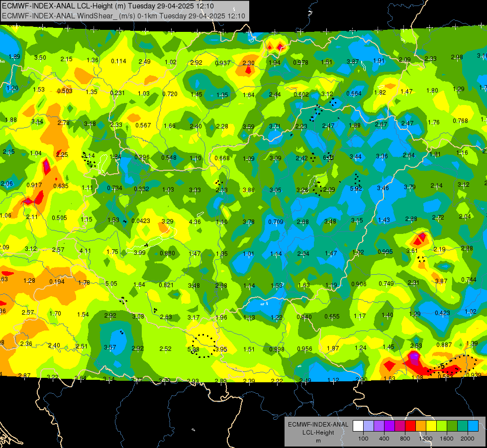Click the wind shear value 0.978
This screenshot has height=448, width=487.
(300, 63)
